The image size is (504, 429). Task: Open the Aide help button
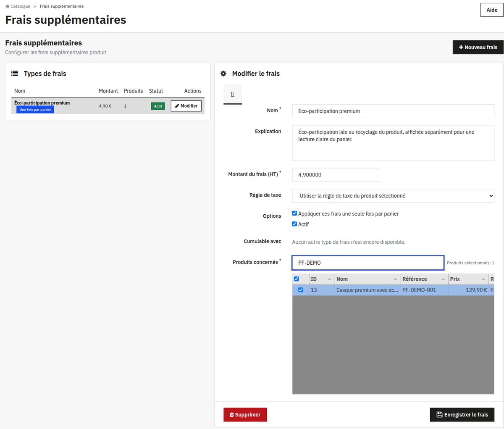click(492, 10)
